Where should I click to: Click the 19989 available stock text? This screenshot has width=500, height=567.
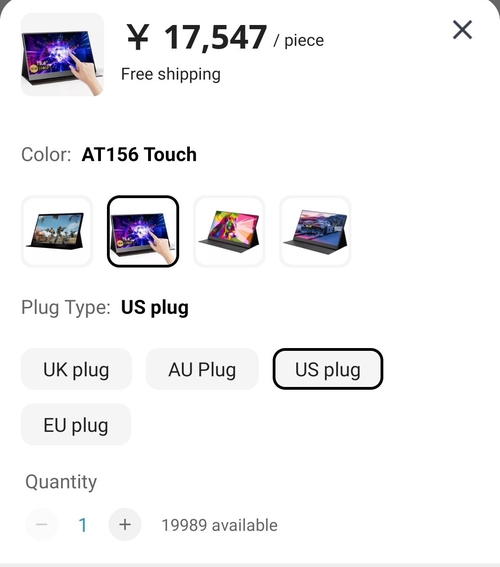(219, 525)
